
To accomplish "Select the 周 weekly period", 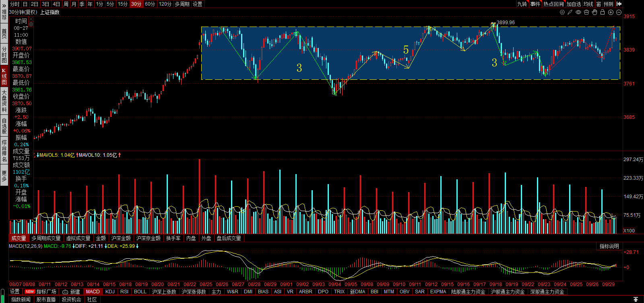I will pyautogui.click(x=66, y=4).
